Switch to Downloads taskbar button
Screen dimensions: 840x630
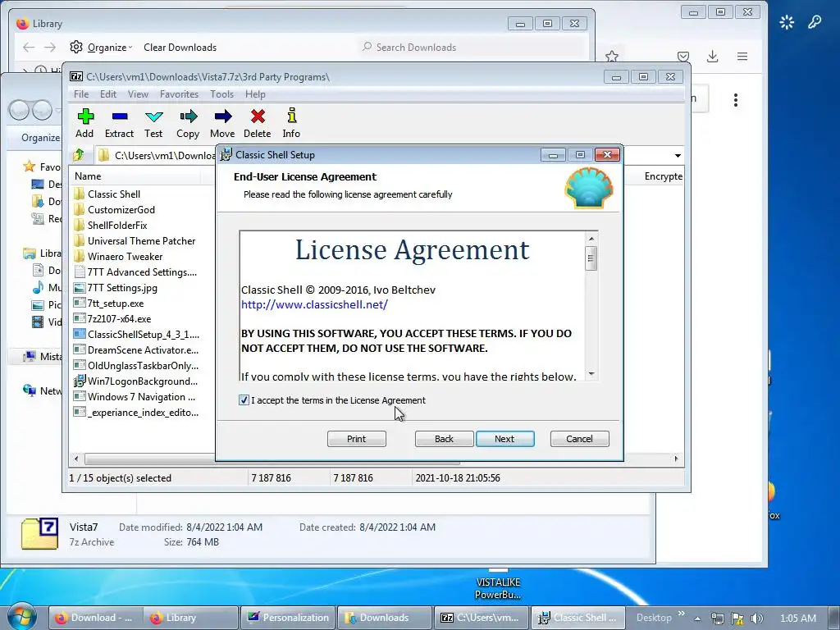[x=384, y=618]
